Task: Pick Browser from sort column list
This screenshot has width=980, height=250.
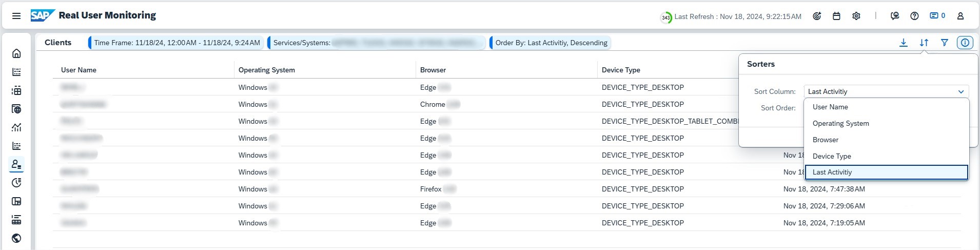Action: [825, 140]
